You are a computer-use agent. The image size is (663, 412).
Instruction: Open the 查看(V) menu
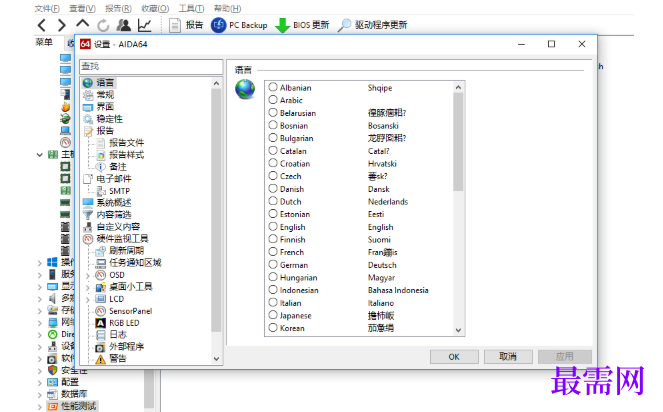point(82,8)
